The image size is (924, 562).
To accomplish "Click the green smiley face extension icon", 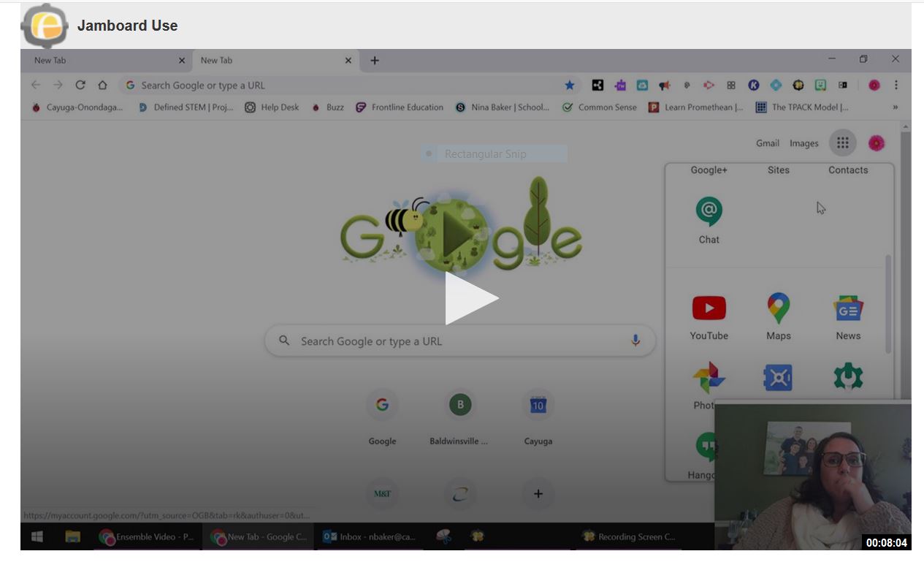I will pyautogui.click(x=820, y=85).
